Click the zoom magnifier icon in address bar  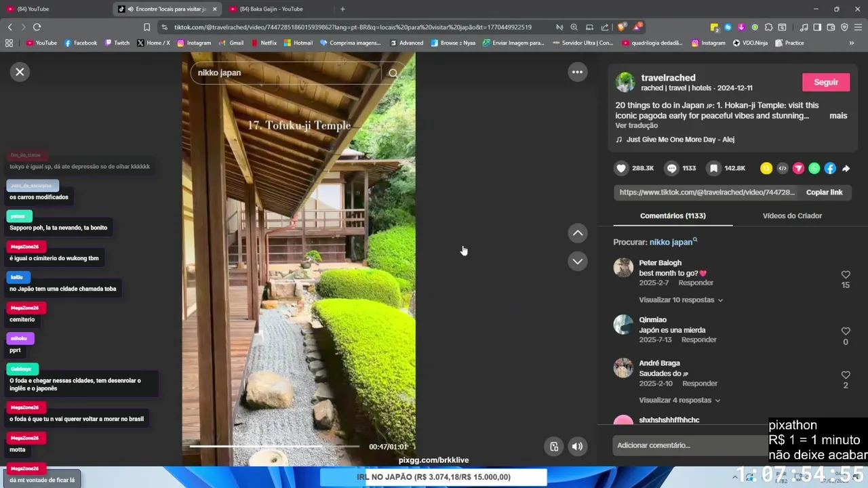pyautogui.click(x=574, y=27)
